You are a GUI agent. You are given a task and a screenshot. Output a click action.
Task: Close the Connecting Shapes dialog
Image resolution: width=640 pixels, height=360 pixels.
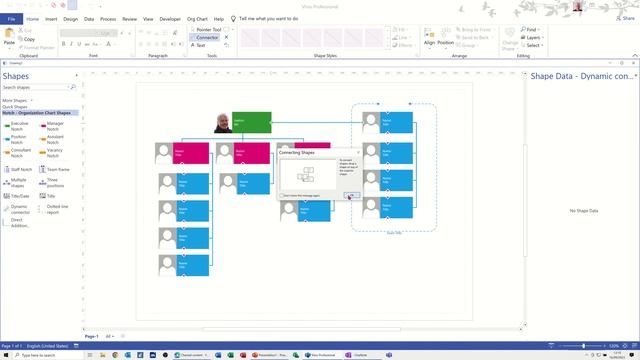pos(358,152)
